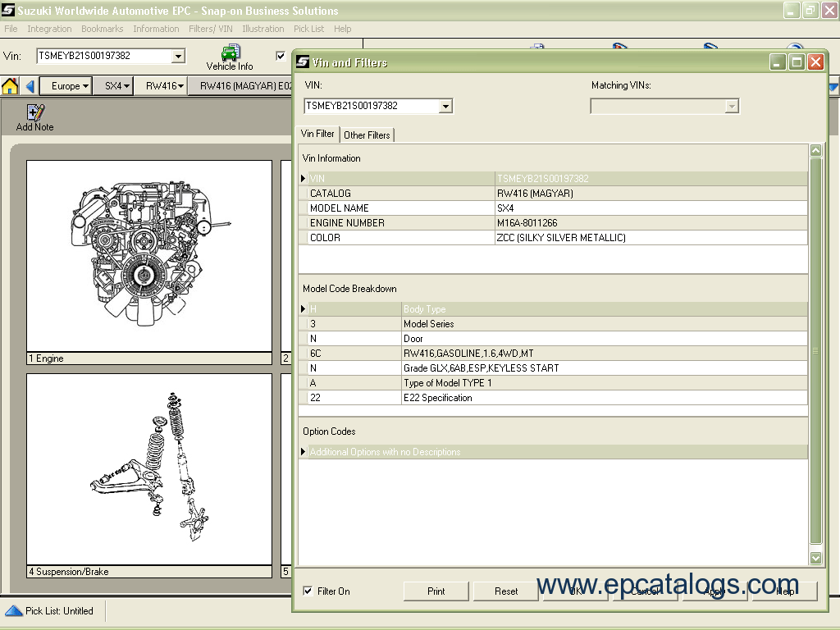Toggle the checkbox next to Vehicle Info
The height and width of the screenshot is (630, 840).
point(281,56)
